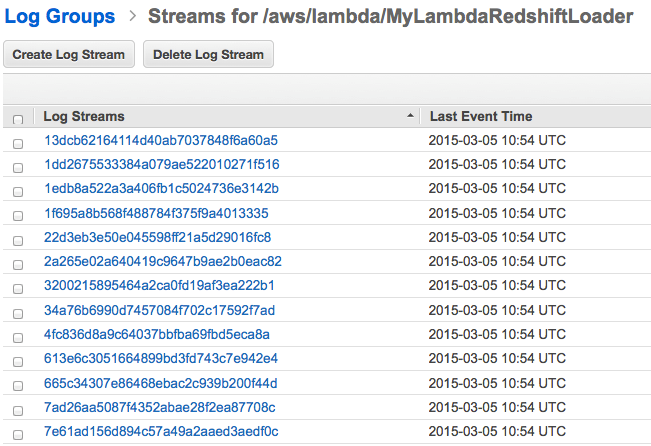651x446 pixels.
Task: Click the Create Log Stream button
Action: [x=69, y=54]
